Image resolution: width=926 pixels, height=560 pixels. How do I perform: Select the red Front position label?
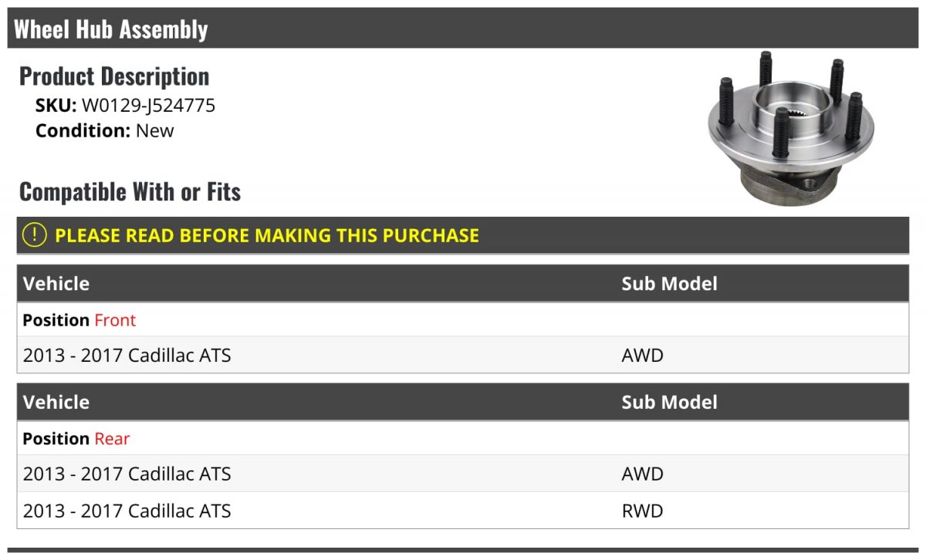tap(115, 319)
